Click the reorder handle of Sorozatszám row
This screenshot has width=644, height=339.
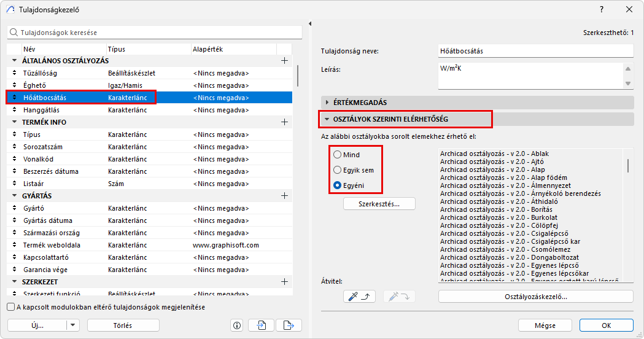(14, 147)
